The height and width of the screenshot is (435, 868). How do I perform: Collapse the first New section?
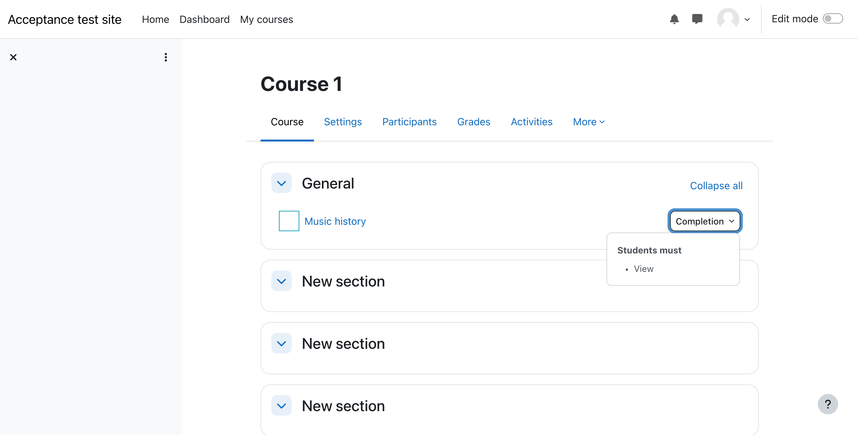[281, 281]
